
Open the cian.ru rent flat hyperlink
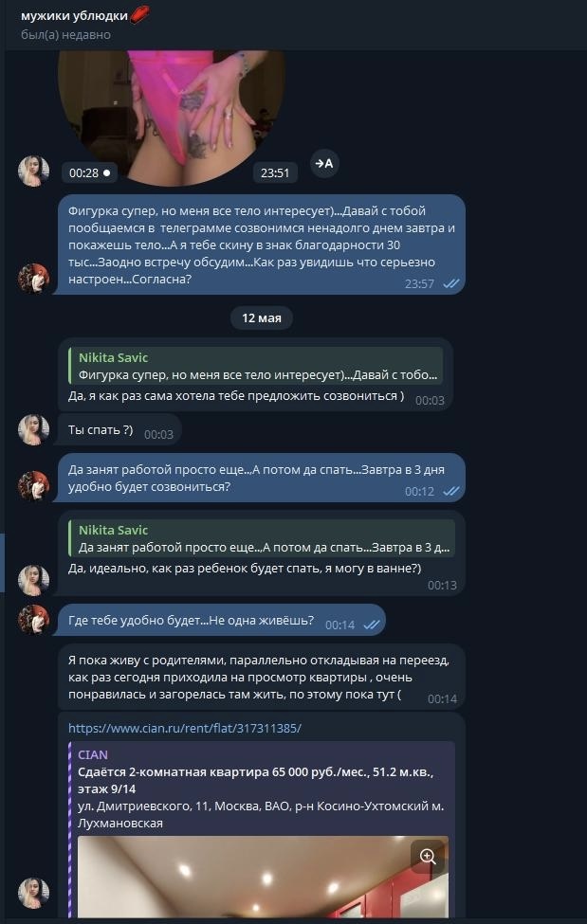coord(185,728)
